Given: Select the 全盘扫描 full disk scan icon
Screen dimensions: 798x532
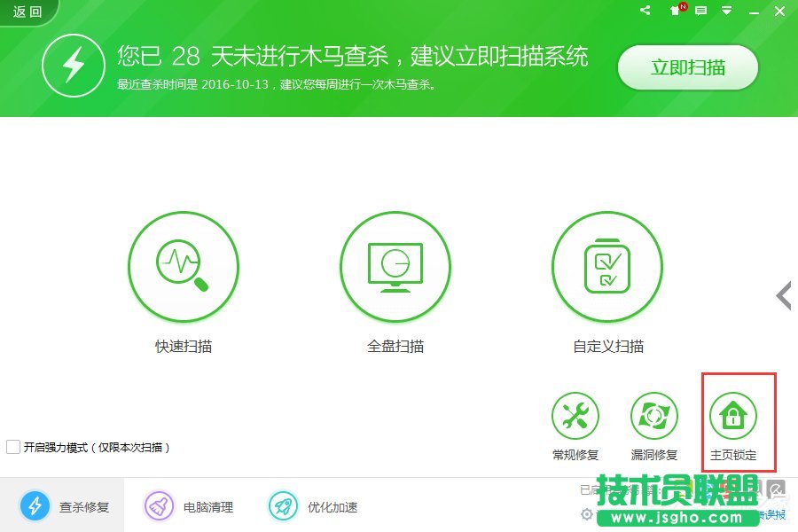Looking at the screenshot, I should tap(395, 267).
